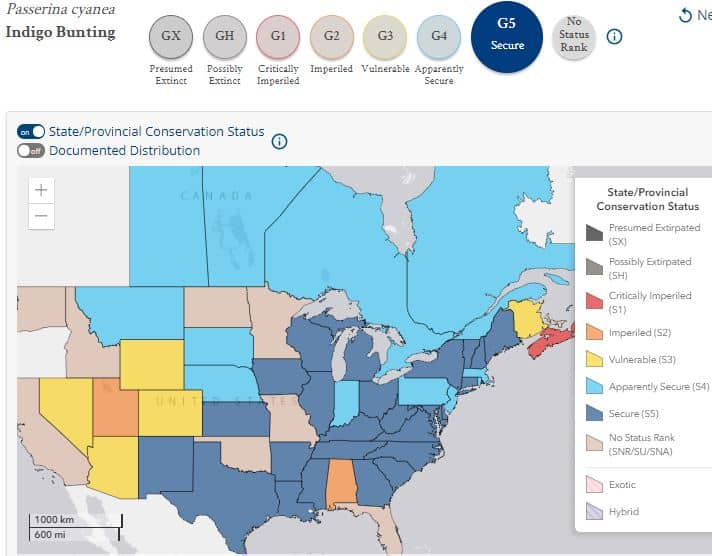
Task: Click the highlighted G5 Secure rank circle
Action: click(507, 36)
